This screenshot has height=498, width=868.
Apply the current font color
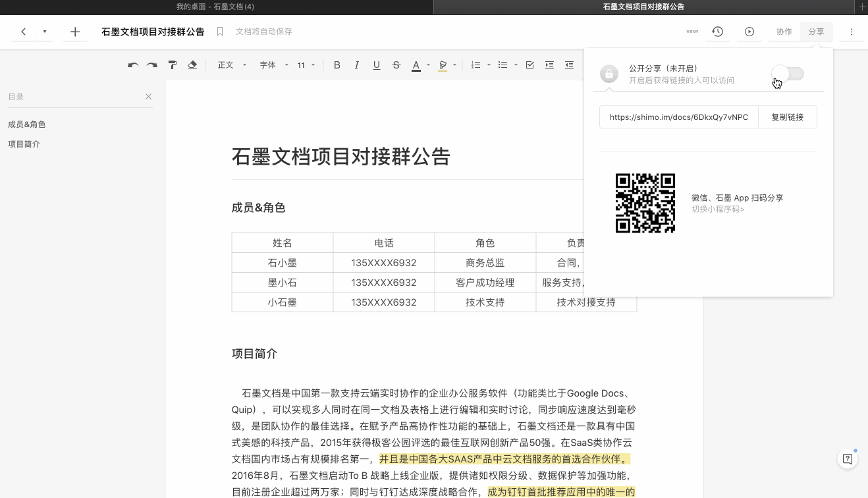coord(416,65)
